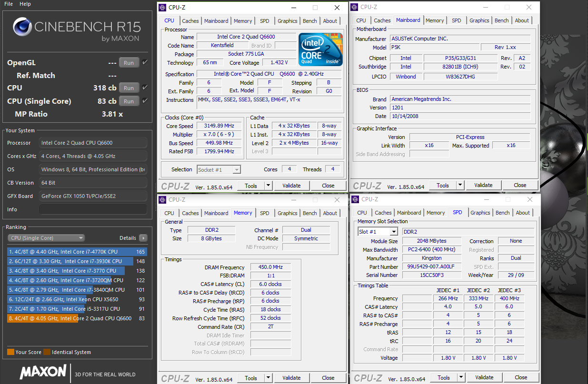The image size is (588, 384).
Task: Open the CPU (Single Core) ranking dropdown
Action: (x=46, y=238)
